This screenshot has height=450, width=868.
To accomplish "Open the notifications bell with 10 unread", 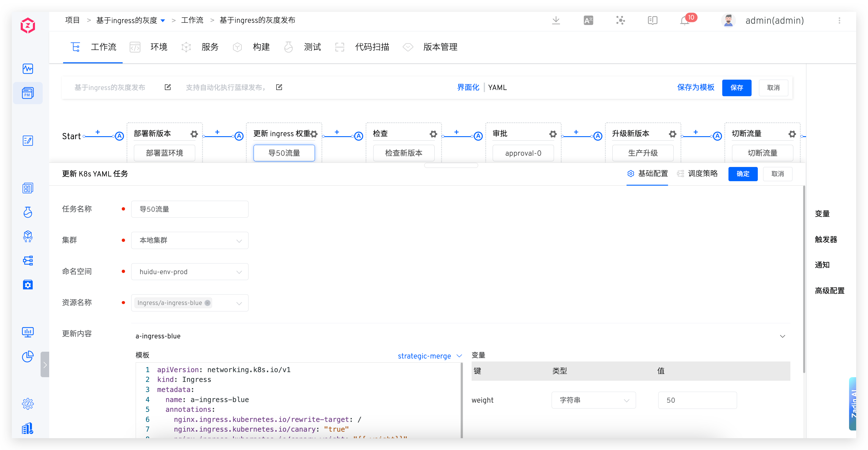I will pyautogui.click(x=685, y=20).
